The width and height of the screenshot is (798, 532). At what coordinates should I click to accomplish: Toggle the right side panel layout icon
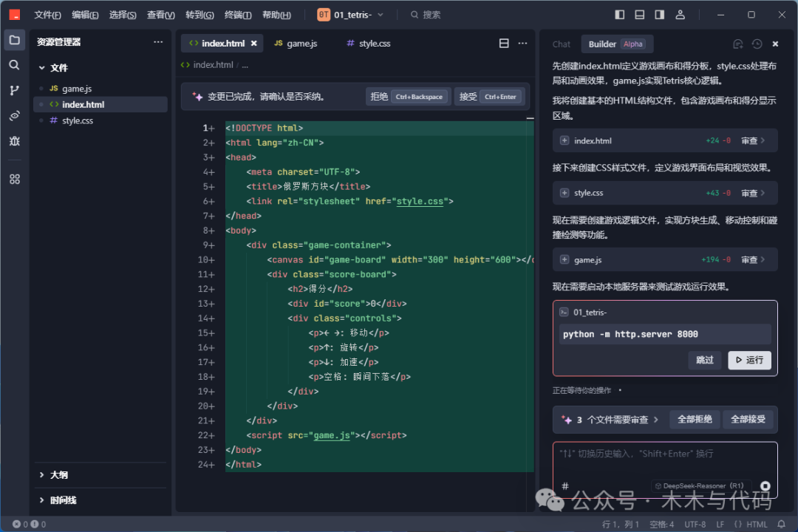coord(660,15)
